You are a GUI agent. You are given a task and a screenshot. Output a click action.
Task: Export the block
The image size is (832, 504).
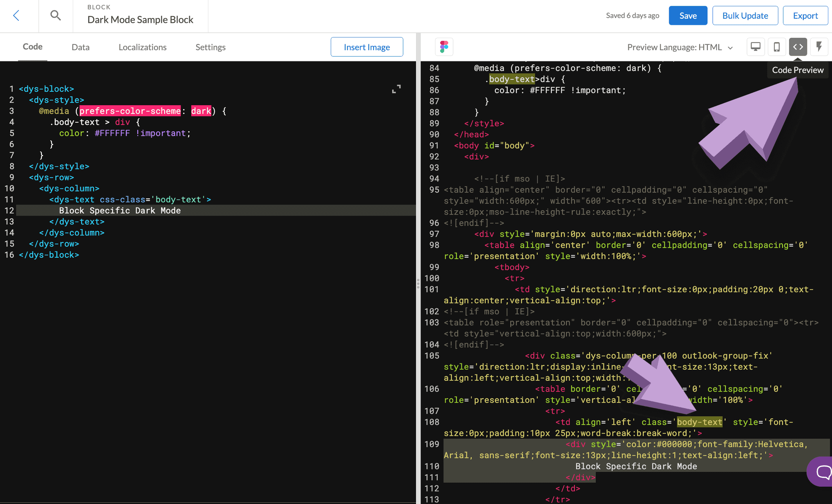pyautogui.click(x=805, y=15)
